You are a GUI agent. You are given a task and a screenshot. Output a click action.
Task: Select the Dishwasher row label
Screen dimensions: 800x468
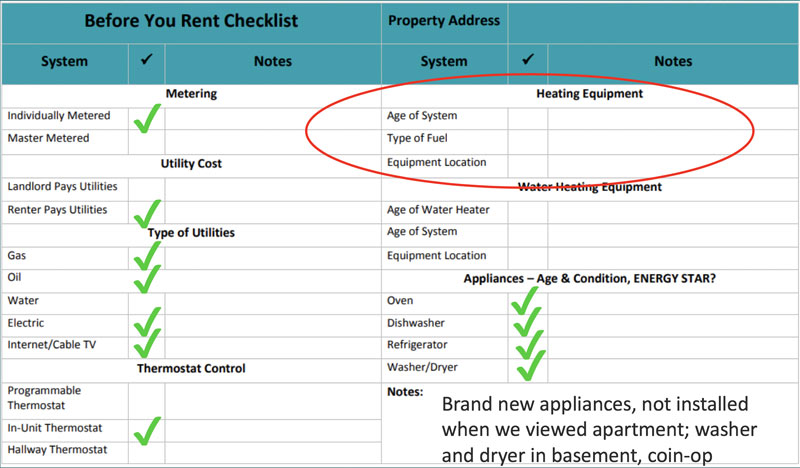(x=415, y=323)
